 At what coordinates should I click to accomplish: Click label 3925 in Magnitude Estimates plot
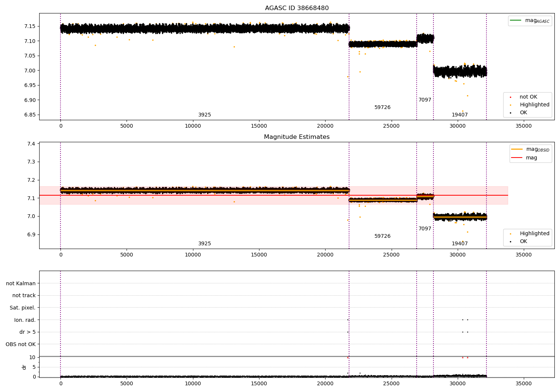[x=205, y=244]
